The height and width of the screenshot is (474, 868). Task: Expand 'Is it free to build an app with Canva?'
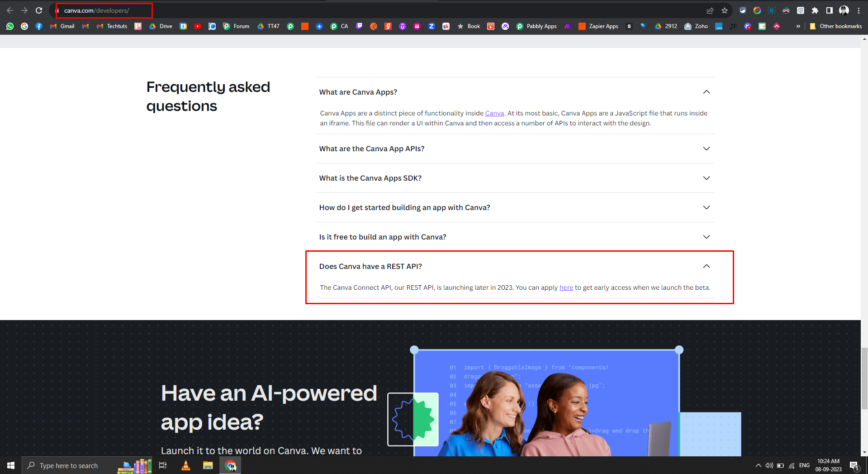[516, 237]
